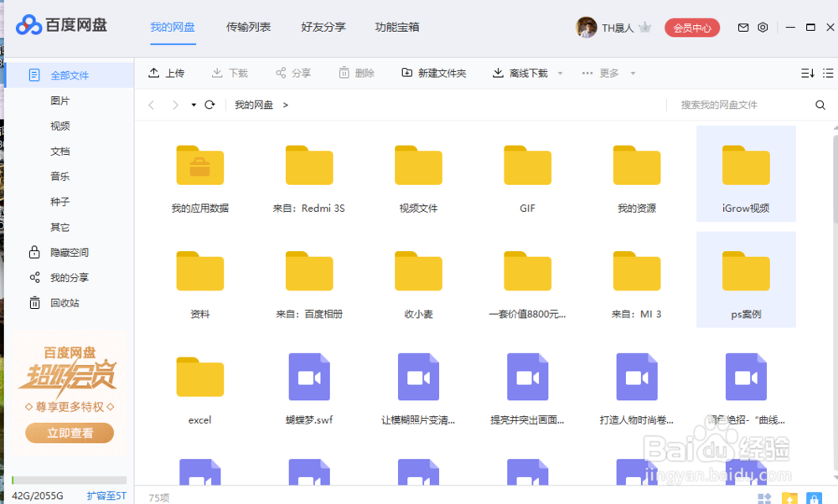Click the 上传 upload button
This screenshot has width=838, height=504.
(166, 73)
